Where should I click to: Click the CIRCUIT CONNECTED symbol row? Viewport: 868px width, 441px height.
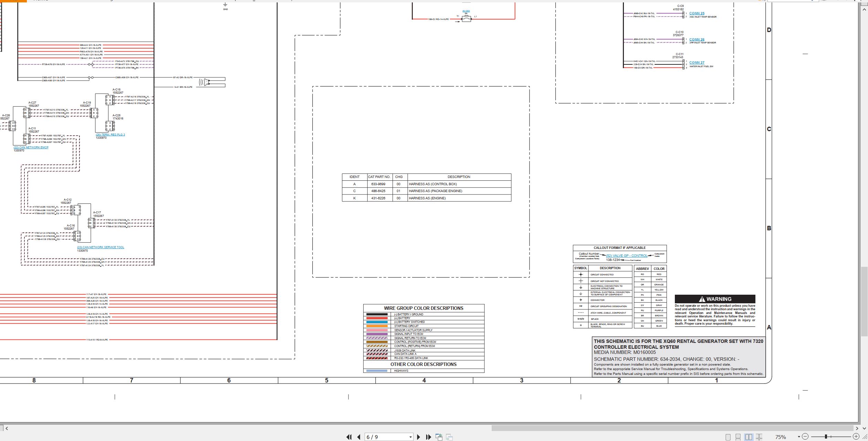click(x=603, y=275)
